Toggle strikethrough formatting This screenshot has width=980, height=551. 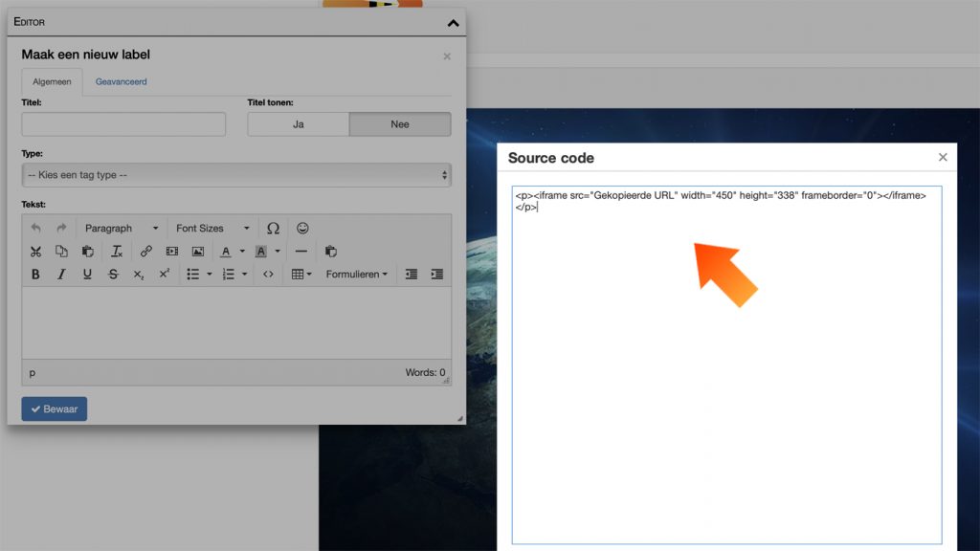pyautogui.click(x=113, y=275)
